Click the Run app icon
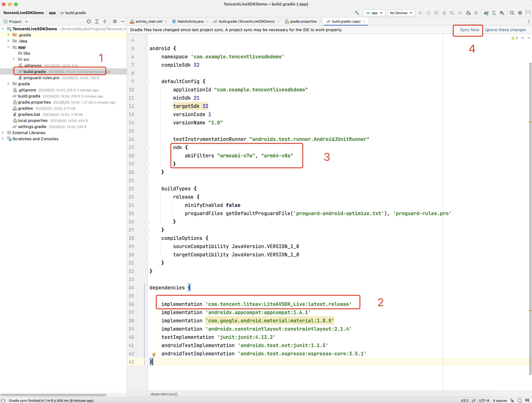 point(420,13)
